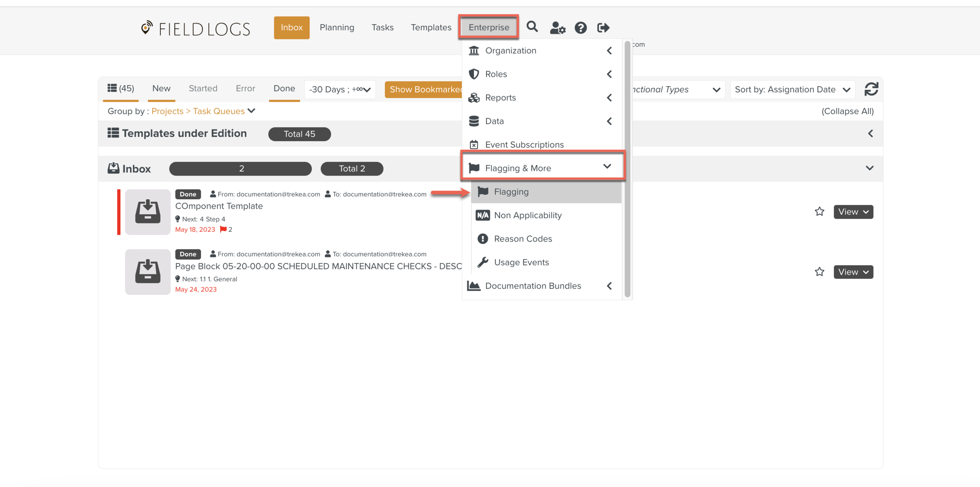
Task: Collapse the Inbox section chevron
Action: pyautogui.click(x=870, y=168)
